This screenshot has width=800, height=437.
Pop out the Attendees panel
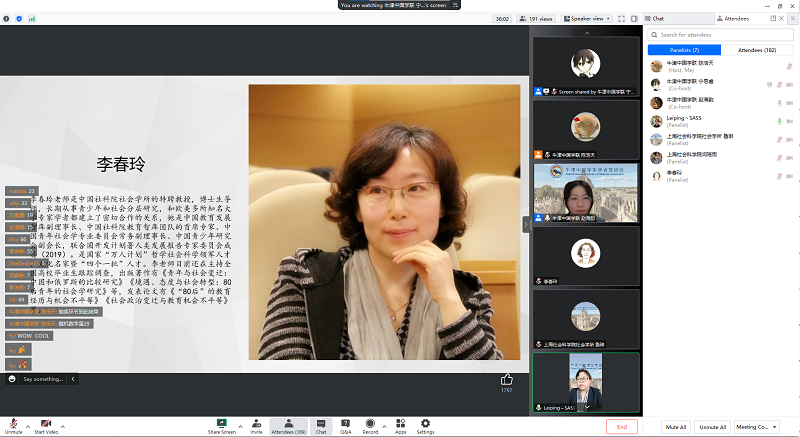pyautogui.click(x=773, y=18)
